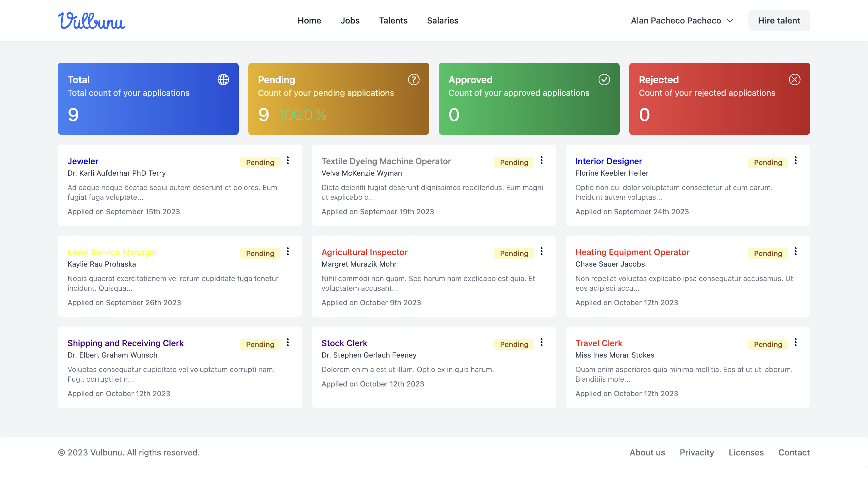Click the About us footer link
The height and width of the screenshot is (491, 868).
point(647,452)
